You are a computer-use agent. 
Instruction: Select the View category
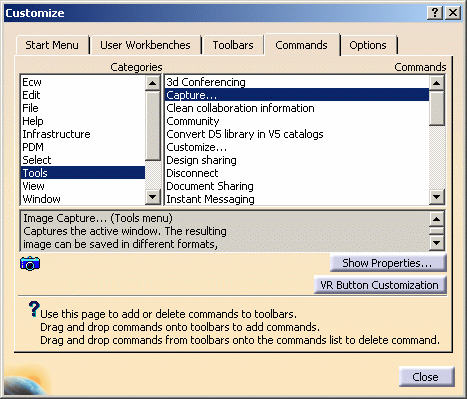tap(83, 186)
